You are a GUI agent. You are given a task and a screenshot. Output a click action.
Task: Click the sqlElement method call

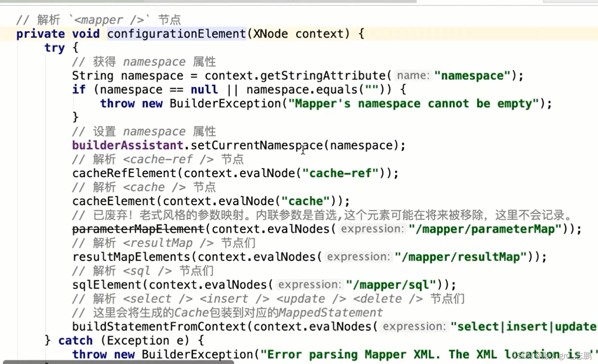pyautogui.click(x=107, y=285)
